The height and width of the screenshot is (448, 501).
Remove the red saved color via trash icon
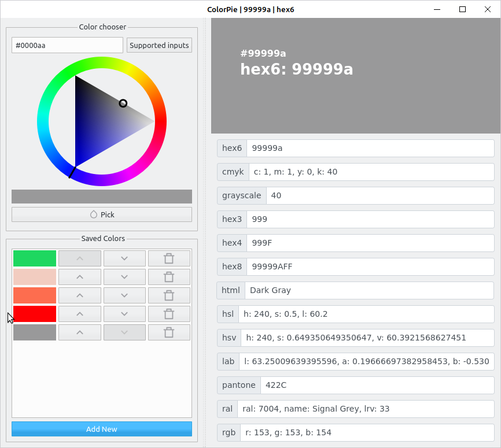169,314
